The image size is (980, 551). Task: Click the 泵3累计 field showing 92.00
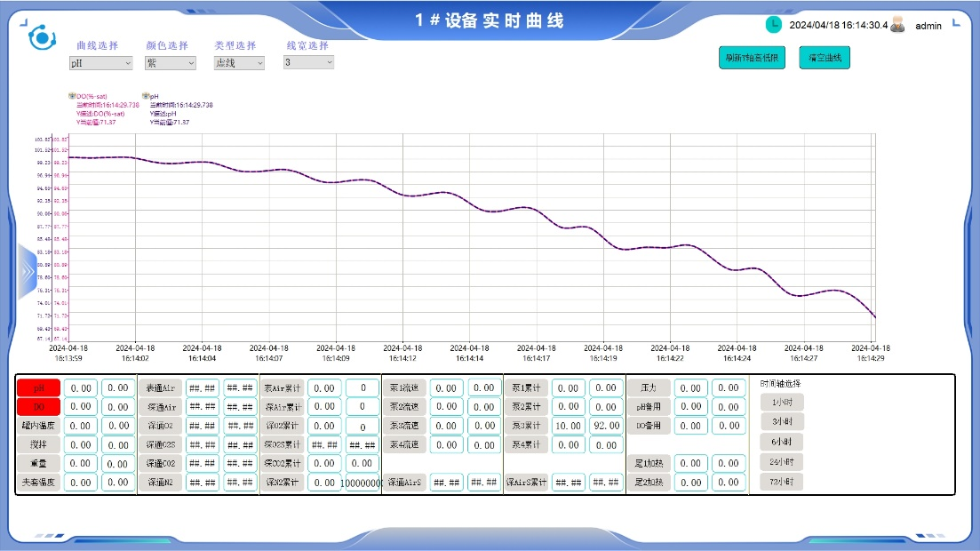[x=606, y=426]
